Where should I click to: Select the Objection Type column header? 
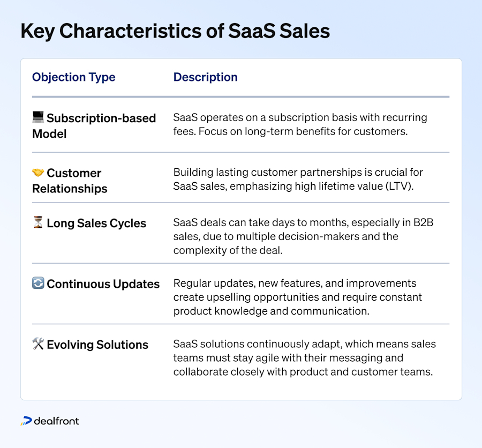click(x=74, y=77)
